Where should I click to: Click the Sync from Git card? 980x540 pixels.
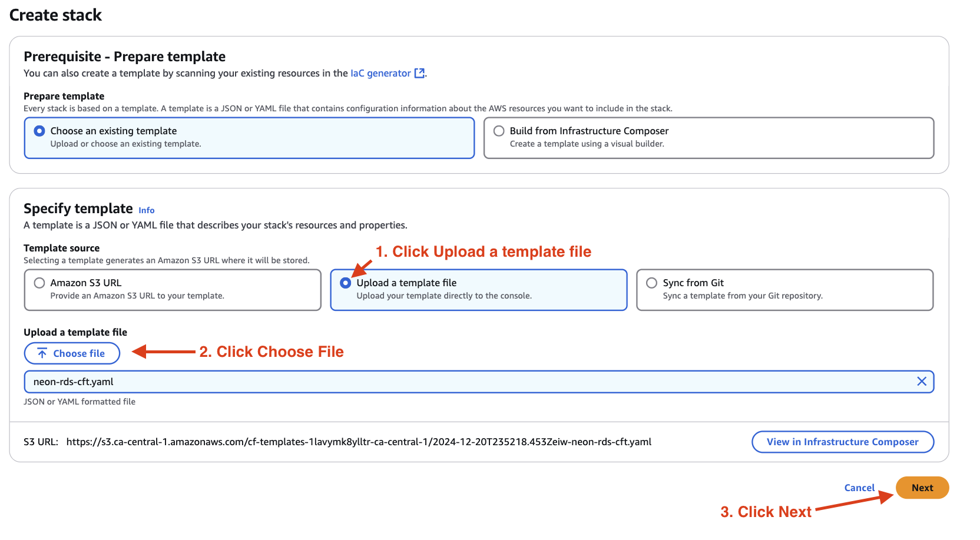[784, 290]
